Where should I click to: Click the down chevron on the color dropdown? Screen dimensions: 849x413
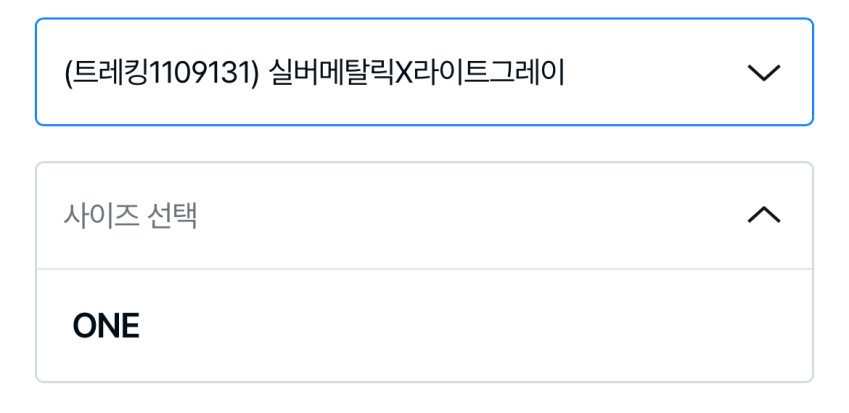pos(763,73)
